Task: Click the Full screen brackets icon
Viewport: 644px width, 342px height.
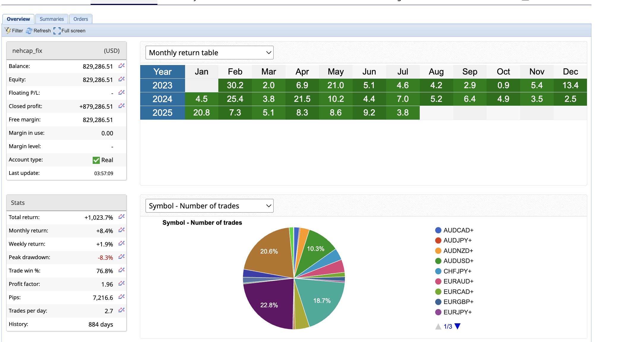Action: 57,31
